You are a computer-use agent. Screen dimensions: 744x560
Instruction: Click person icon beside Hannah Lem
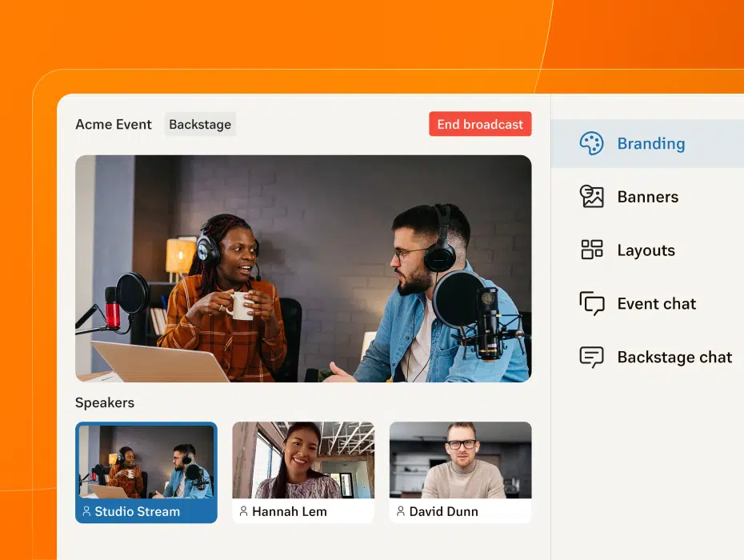[x=243, y=511]
